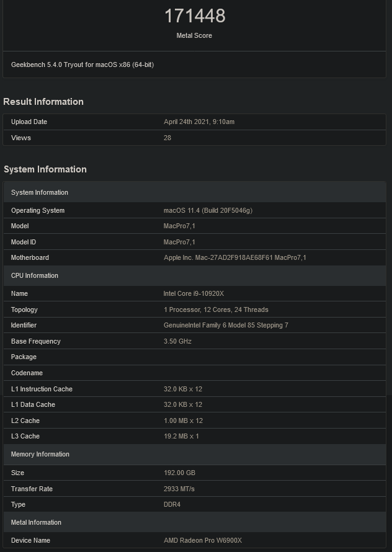
Task: Select the Result Information heading
Action: click(x=43, y=102)
